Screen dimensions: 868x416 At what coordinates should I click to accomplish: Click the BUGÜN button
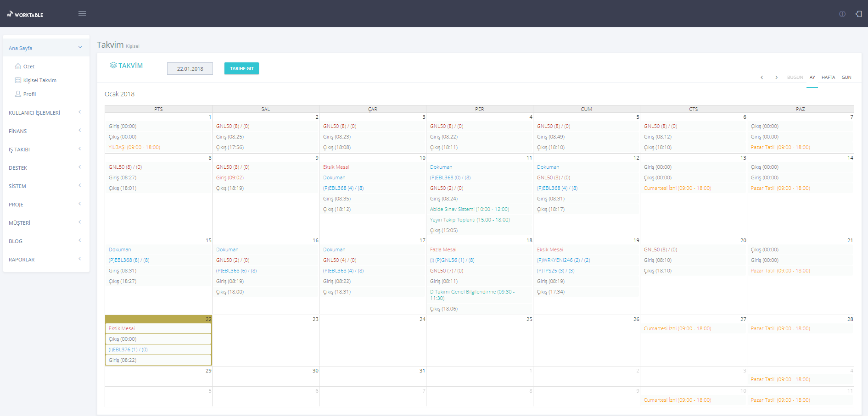tap(795, 78)
